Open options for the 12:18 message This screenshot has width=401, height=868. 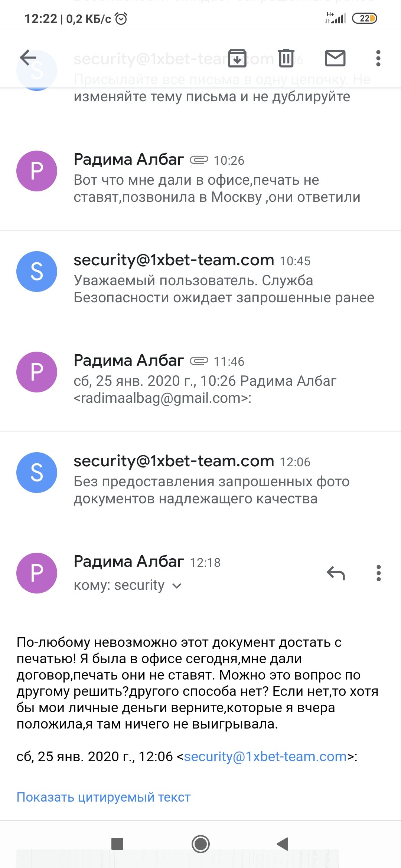click(378, 573)
